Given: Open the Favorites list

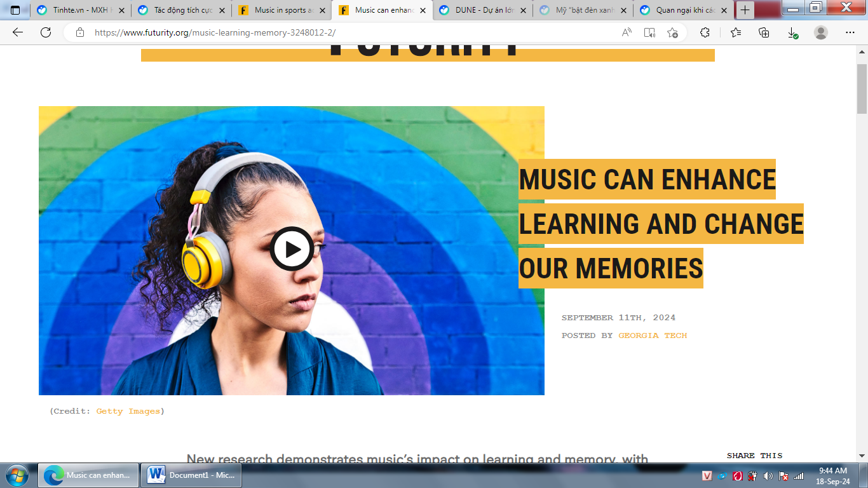Looking at the screenshot, I should pyautogui.click(x=735, y=32).
